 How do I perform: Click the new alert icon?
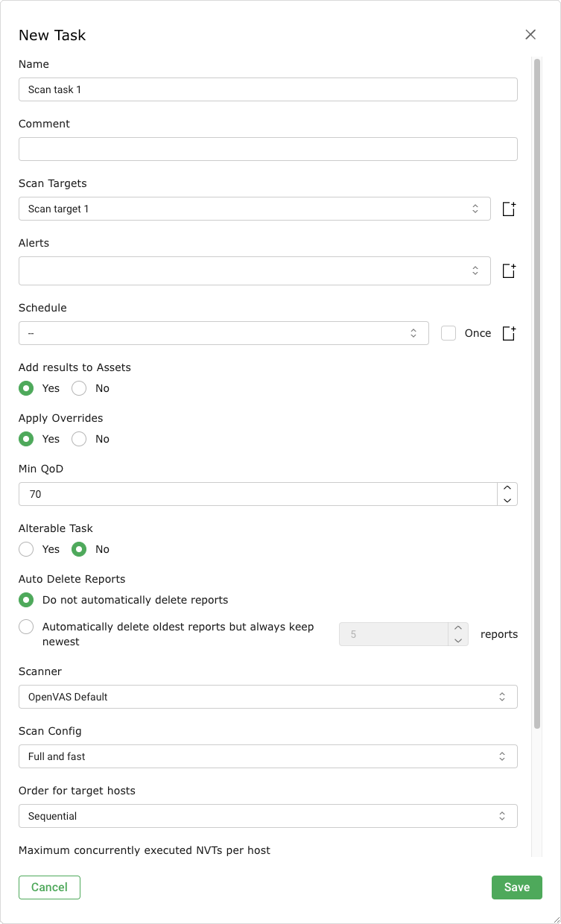click(509, 271)
